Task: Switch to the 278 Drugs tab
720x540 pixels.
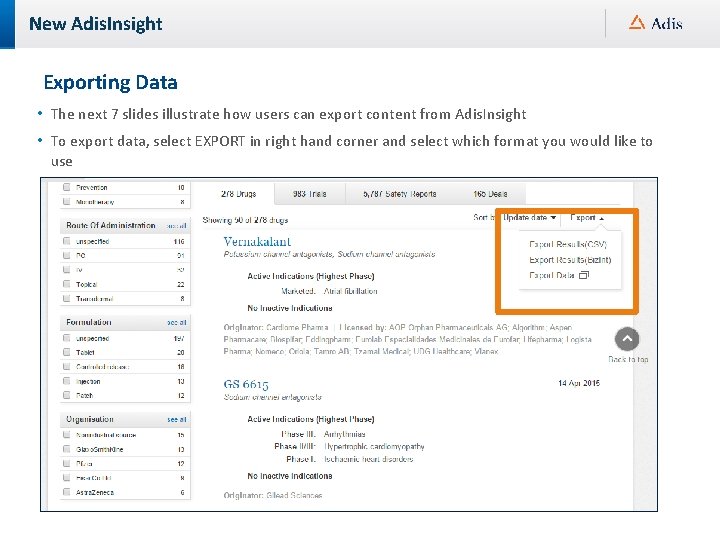Action: click(x=238, y=194)
